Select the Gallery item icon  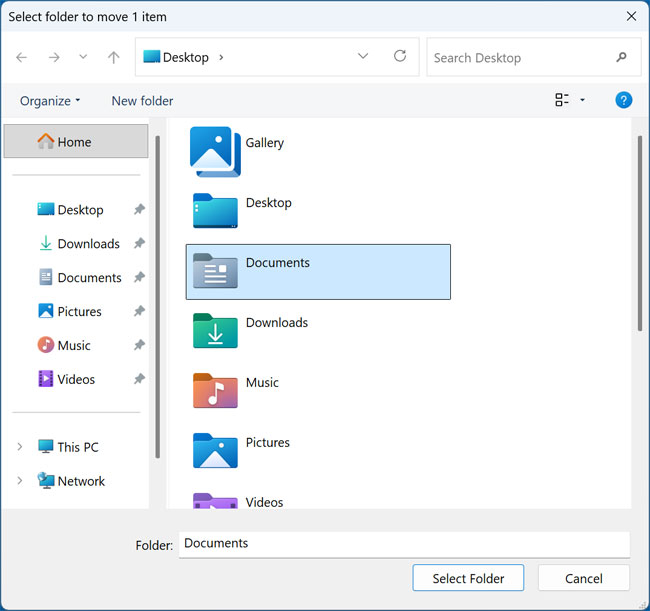(x=215, y=152)
